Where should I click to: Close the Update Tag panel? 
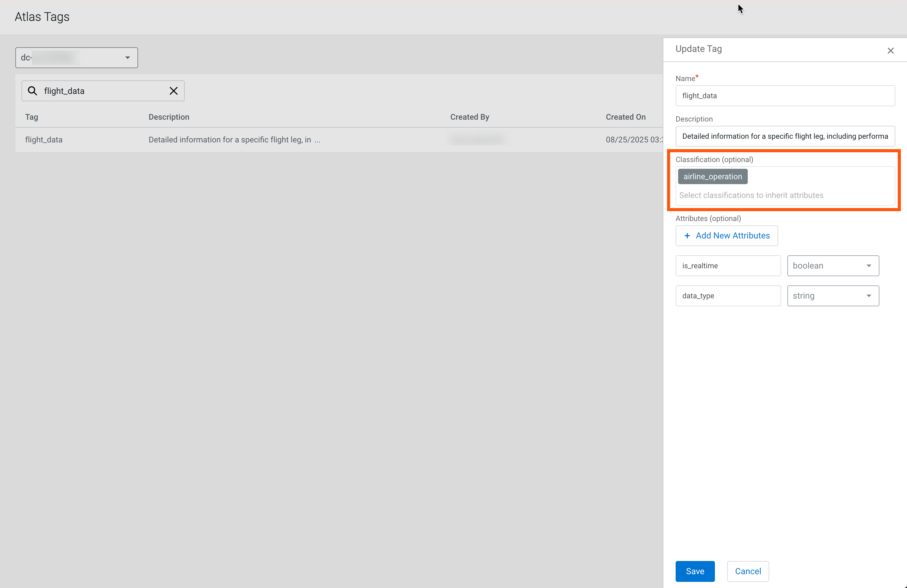click(x=890, y=51)
